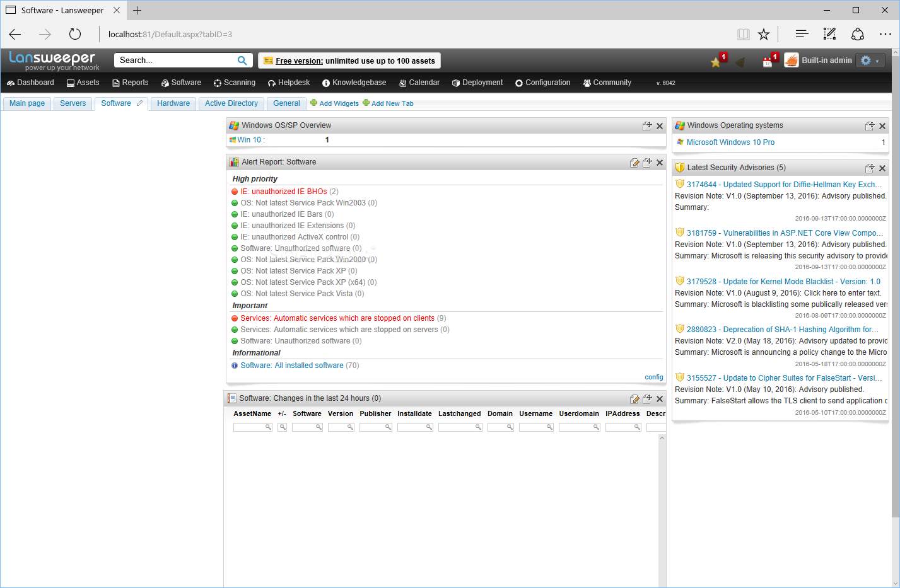Click the search magnifier icon
Screen dimensions: 900x588
[242, 61]
